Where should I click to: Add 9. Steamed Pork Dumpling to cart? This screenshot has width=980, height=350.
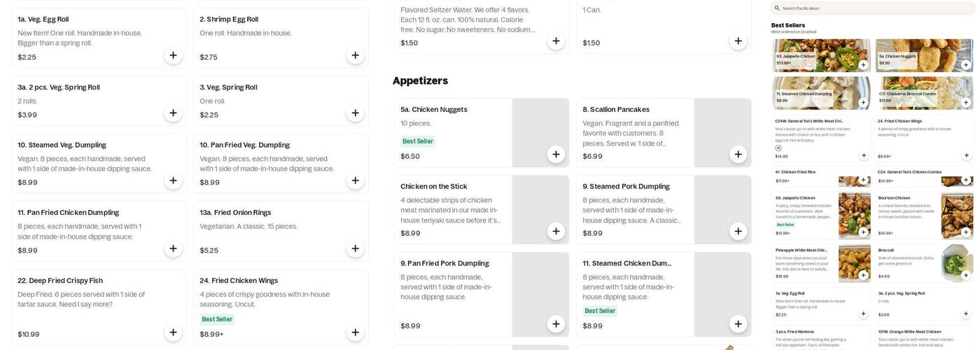point(738,231)
